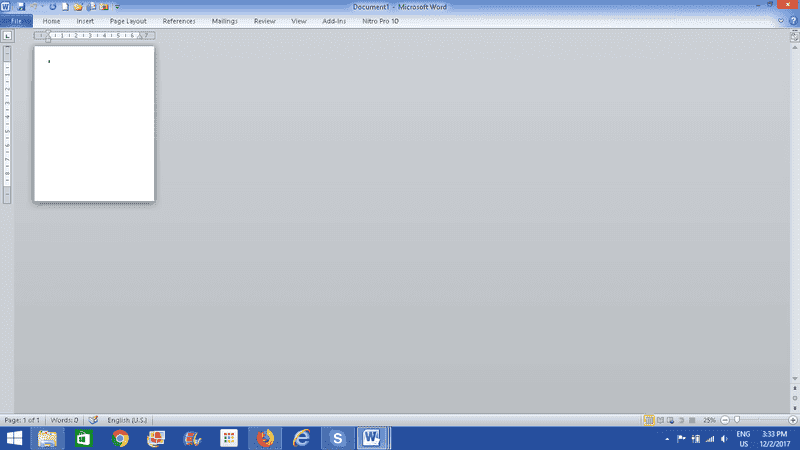Click the Word taskbar button
This screenshot has width=800, height=450.
(373, 438)
